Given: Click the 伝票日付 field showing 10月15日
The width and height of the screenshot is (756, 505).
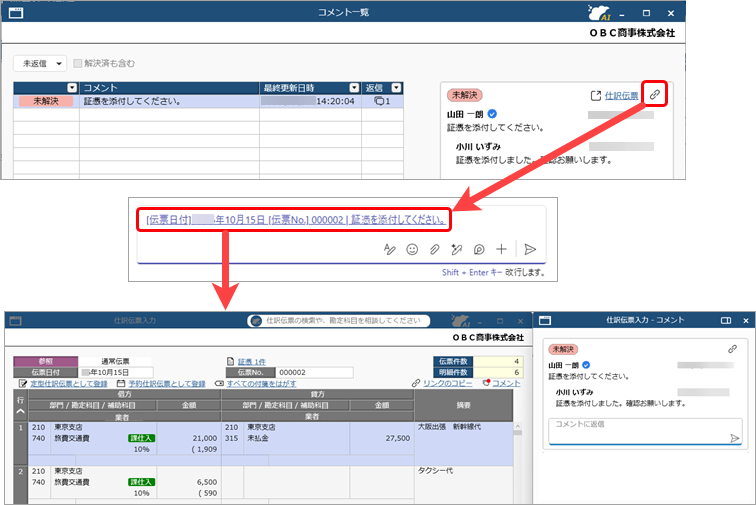Looking at the screenshot, I should coord(116,372).
